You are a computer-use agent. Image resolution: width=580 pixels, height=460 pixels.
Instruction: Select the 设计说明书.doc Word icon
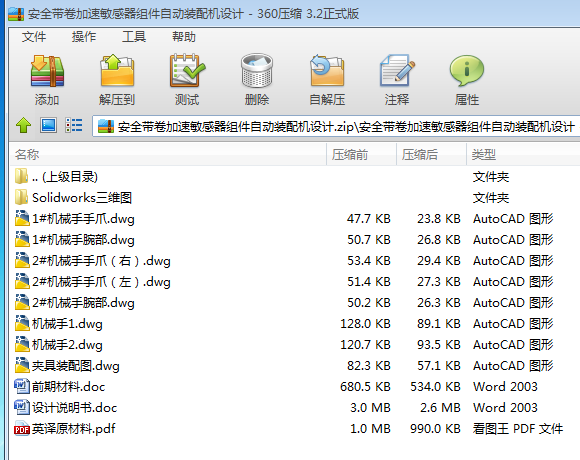(x=21, y=407)
